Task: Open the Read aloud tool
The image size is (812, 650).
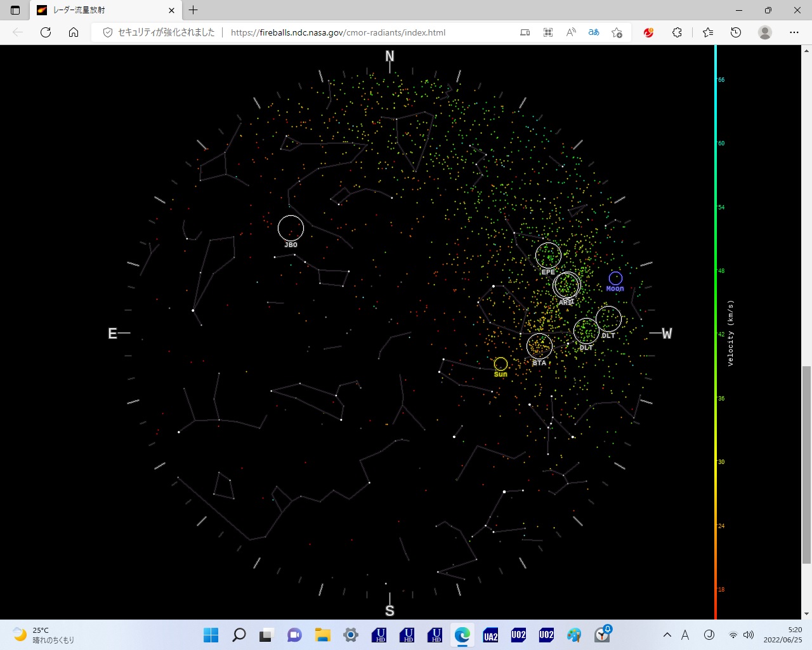Action: click(571, 32)
